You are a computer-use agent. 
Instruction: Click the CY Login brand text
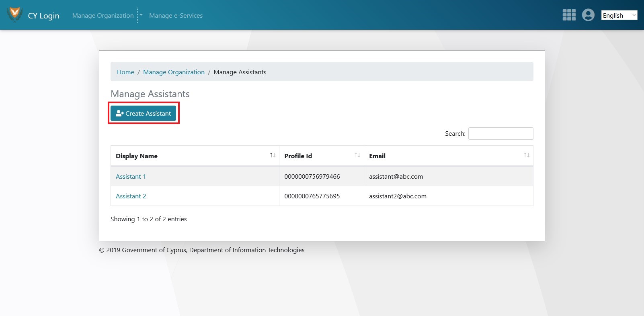[x=43, y=16]
